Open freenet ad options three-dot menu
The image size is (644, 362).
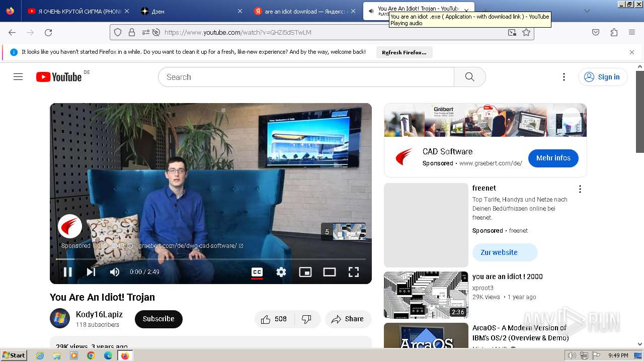[580, 189]
